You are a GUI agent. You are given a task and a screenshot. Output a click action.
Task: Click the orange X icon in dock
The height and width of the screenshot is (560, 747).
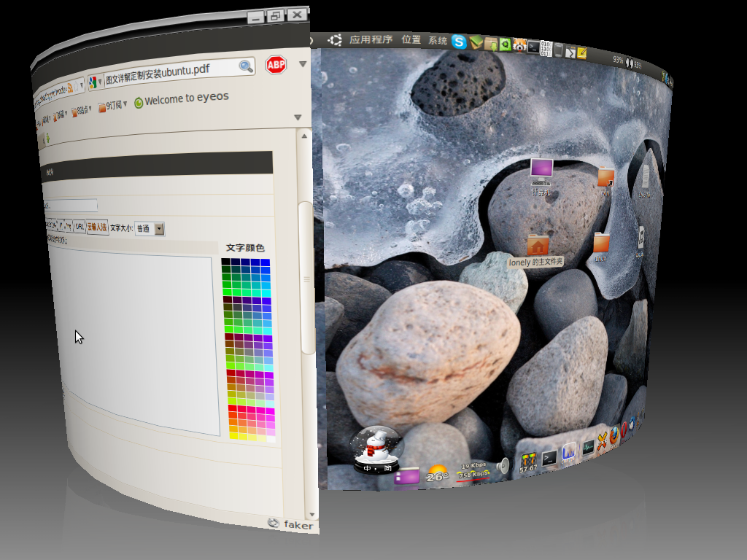pos(602,441)
